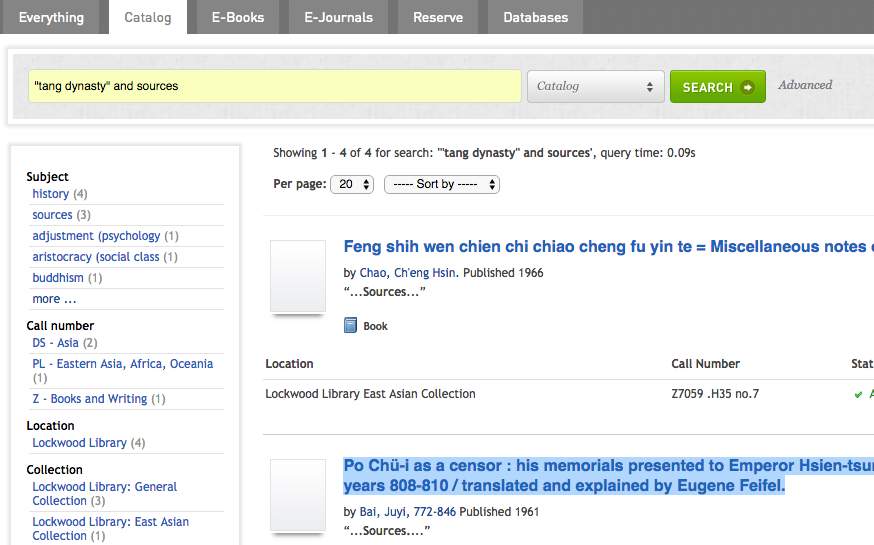Filter by Lockwood Library location

point(79,443)
